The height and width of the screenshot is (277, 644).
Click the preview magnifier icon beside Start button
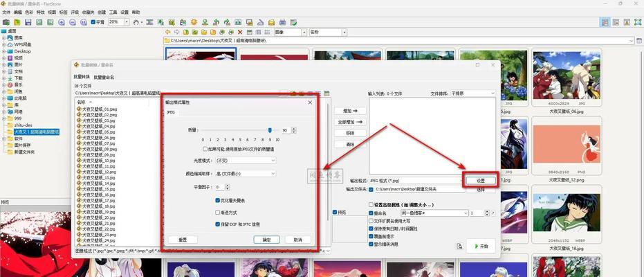click(x=459, y=246)
